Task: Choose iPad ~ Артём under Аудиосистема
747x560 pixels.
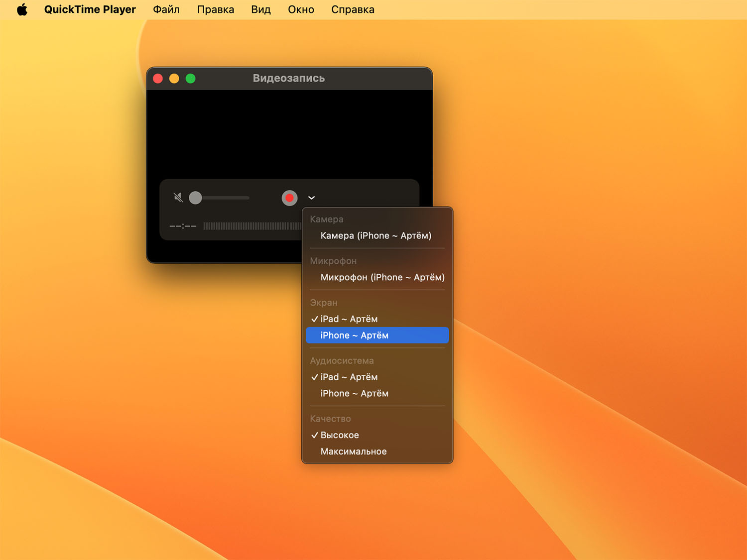Action: (x=377, y=377)
